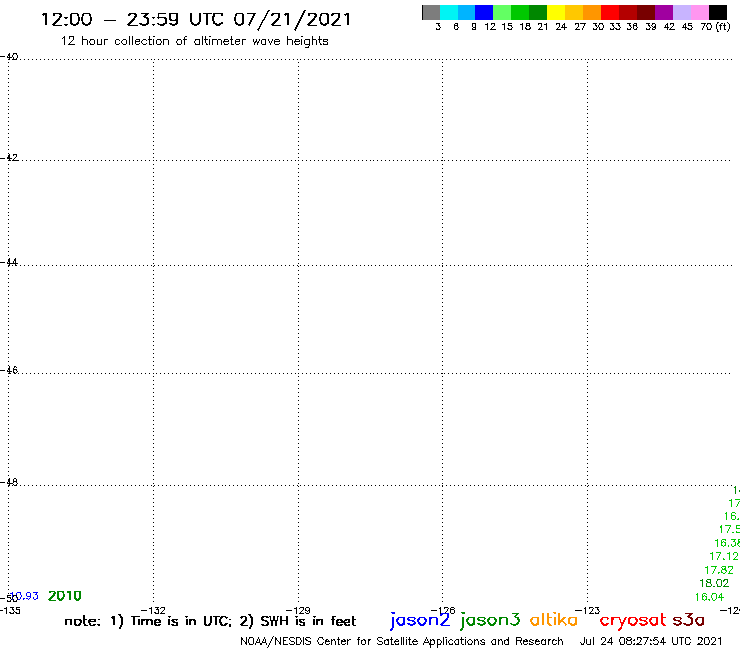Click the latitude label -44
Image resolution: width=740 pixels, height=650 pixels.
pyautogui.click(x=9, y=262)
